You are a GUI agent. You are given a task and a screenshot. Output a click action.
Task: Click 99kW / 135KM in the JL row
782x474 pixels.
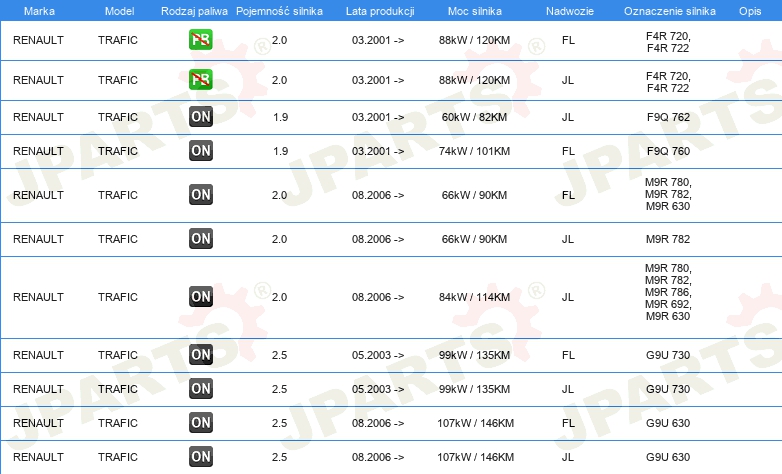point(474,389)
